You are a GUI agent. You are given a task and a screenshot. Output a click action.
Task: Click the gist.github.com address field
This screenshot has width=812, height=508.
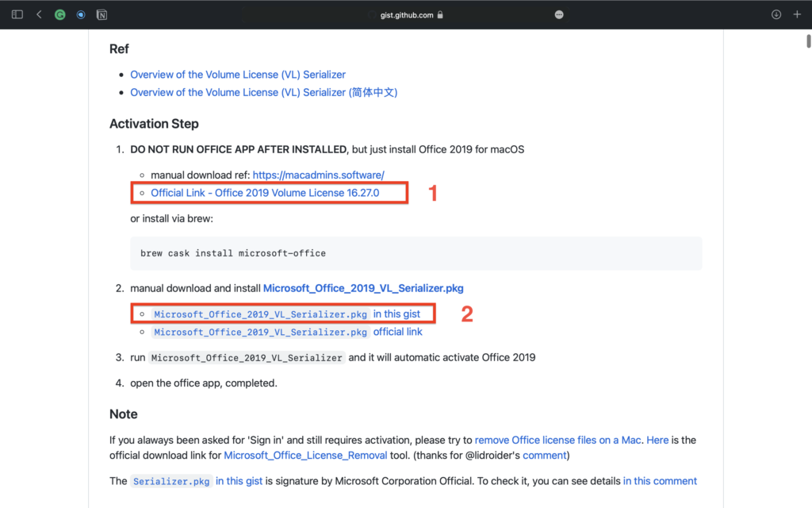[407, 15]
